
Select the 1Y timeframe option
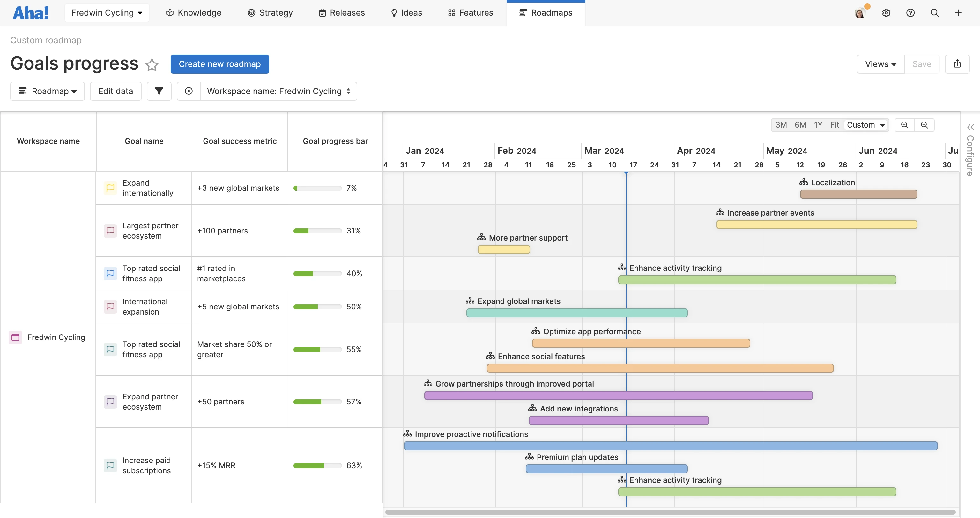[x=819, y=125]
